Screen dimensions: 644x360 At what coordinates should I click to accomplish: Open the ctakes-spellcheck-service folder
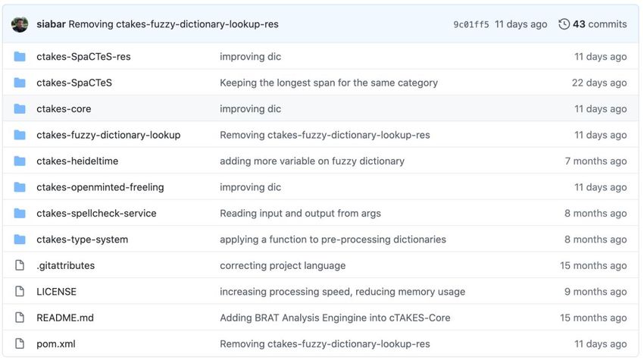(x=96, y=213)
